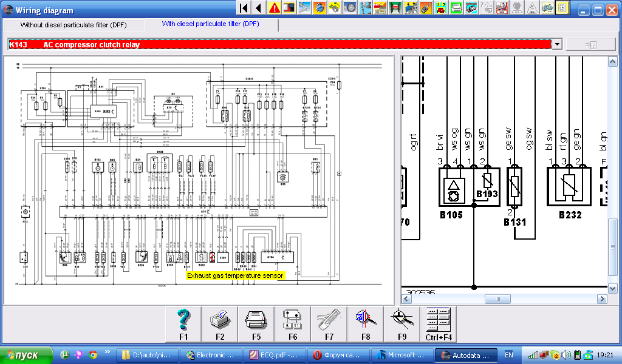Screen dimensions: 622x364
Task: Click the zoomed view scroll left arrow
Action: click(406, 299)
